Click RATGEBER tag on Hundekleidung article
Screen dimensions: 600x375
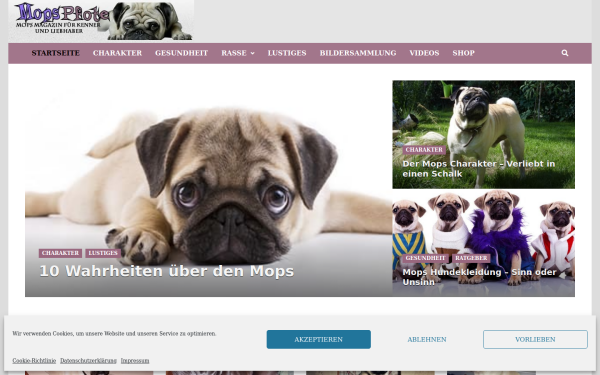(x=471, y=258)
